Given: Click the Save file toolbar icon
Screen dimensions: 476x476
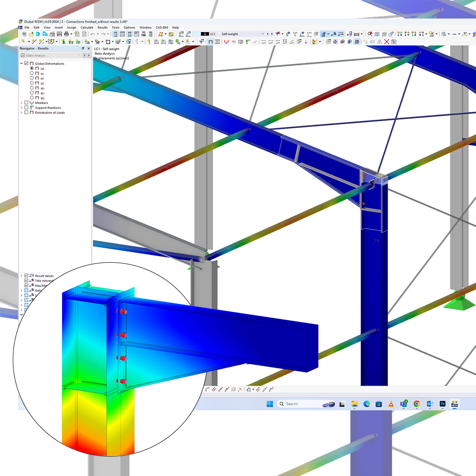Looking at the screenshot, I should click(59, 34).
